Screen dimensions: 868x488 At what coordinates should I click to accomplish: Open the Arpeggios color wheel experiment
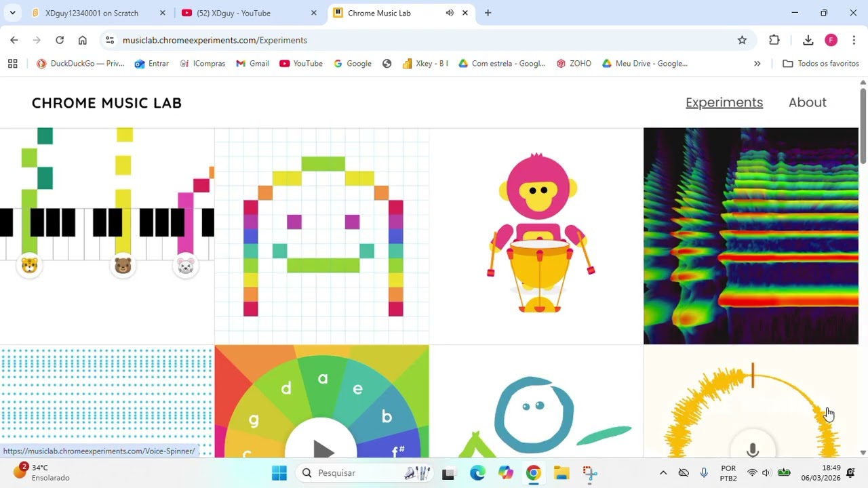pos(321,401)
